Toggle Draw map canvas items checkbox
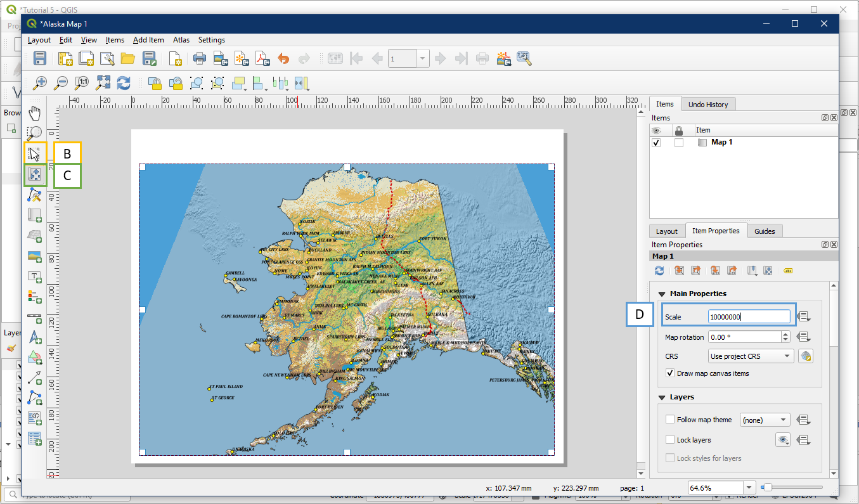 (670, 373)
